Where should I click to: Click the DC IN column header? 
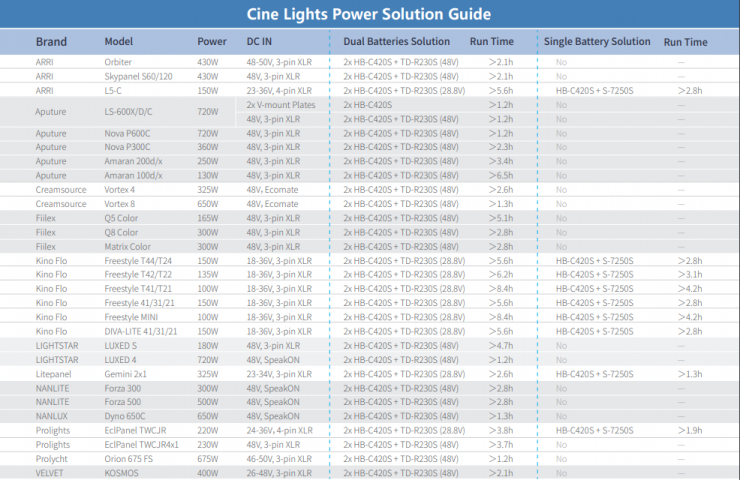[x=259, y=42]
